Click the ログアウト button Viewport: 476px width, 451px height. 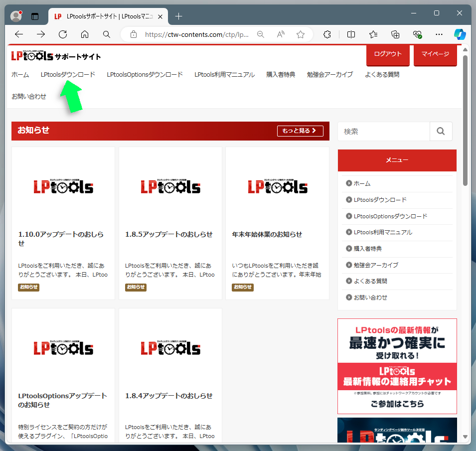(x=388, y=54)
